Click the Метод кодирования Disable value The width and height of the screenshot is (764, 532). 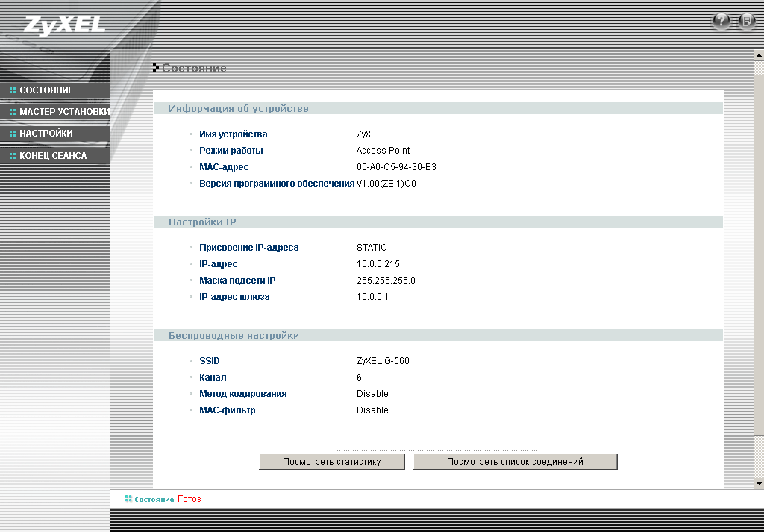(372, 394)
